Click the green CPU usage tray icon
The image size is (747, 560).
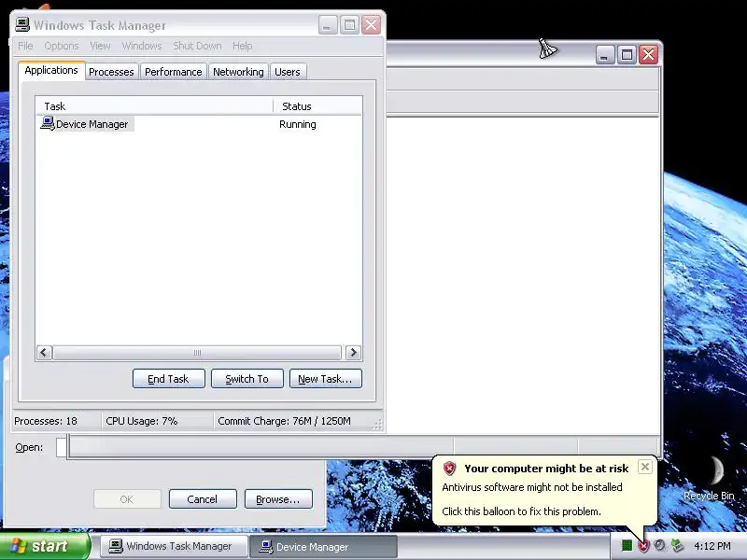click(627, 546)
